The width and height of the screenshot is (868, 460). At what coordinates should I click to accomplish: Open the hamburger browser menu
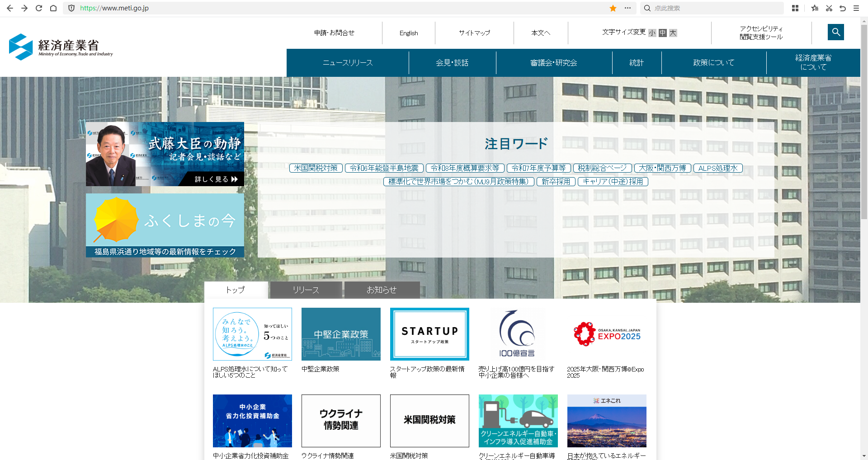point(856,8)
